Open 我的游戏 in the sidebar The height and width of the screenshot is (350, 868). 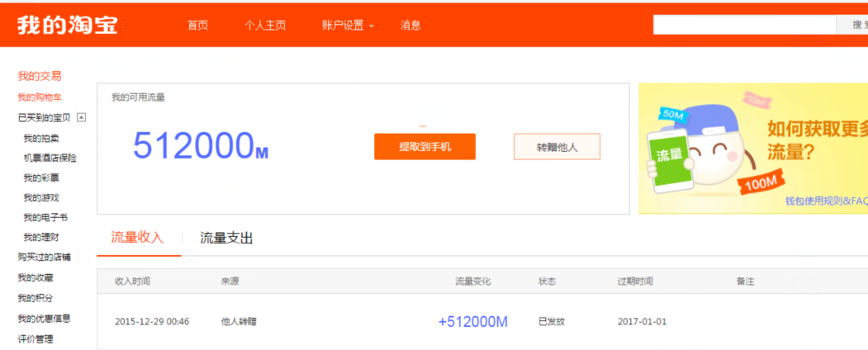[41, 198]
